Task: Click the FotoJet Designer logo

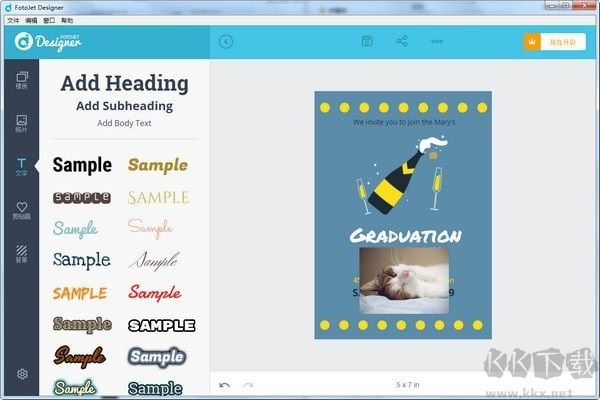Action: pos(48,42)
